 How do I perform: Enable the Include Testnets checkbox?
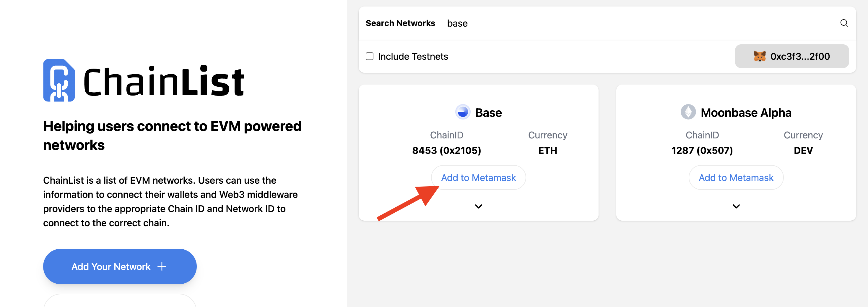click(x=370, y=56)
